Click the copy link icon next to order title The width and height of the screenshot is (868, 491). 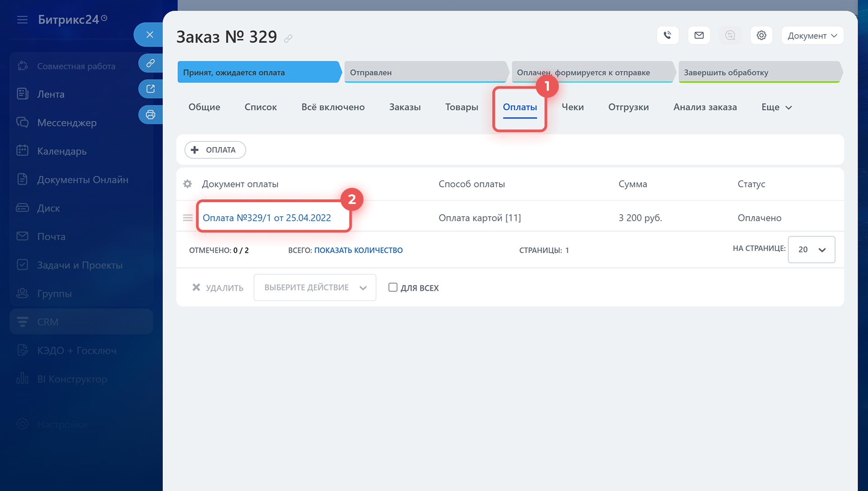pyautogui.click(x=288, y=39)
